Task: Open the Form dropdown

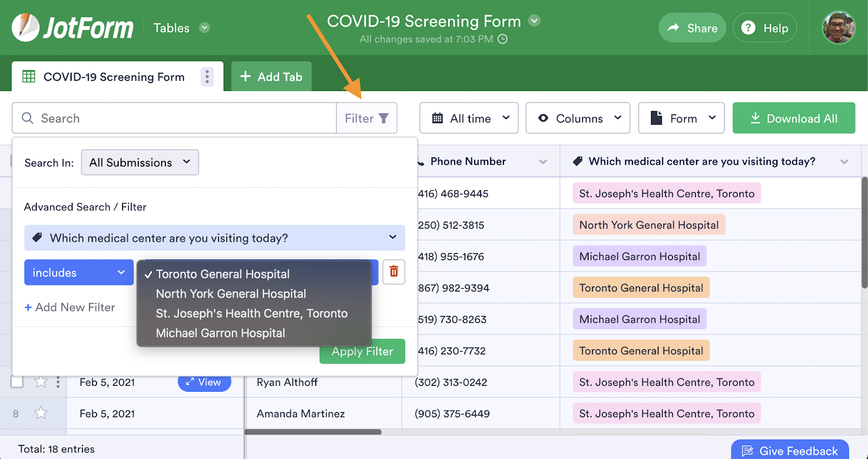Action: tap(681, 118)
